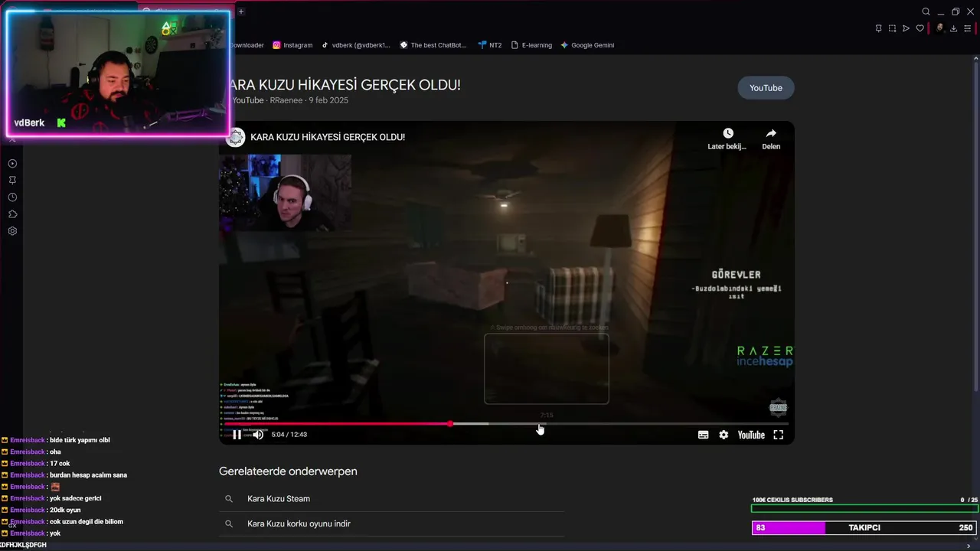Seek on the video progress bar

(x=506, y=423)
